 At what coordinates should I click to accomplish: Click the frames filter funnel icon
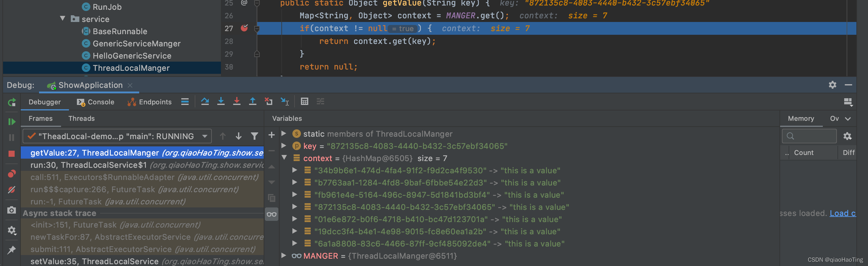[x=255, y=136]
